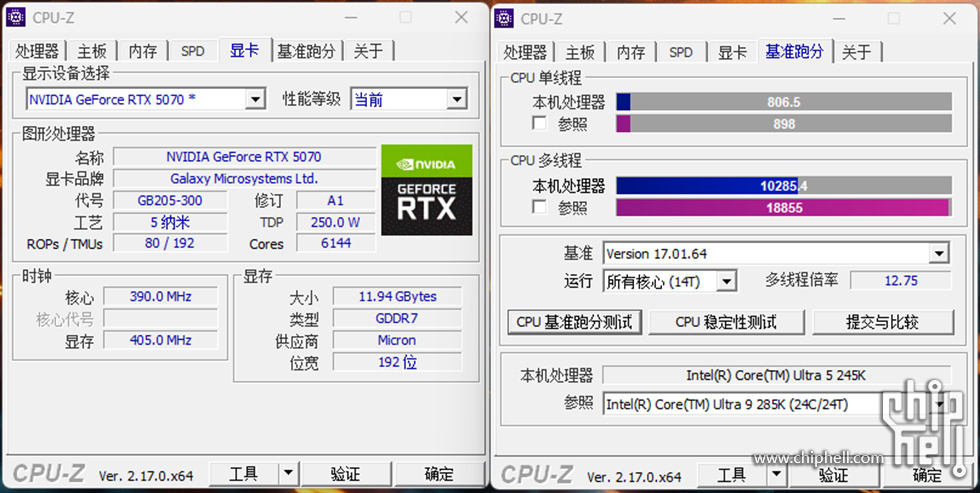Viewport: 980px width, 493px height.
Task: Select 基准跑分 tab in right window
Action: pos(795,51)
